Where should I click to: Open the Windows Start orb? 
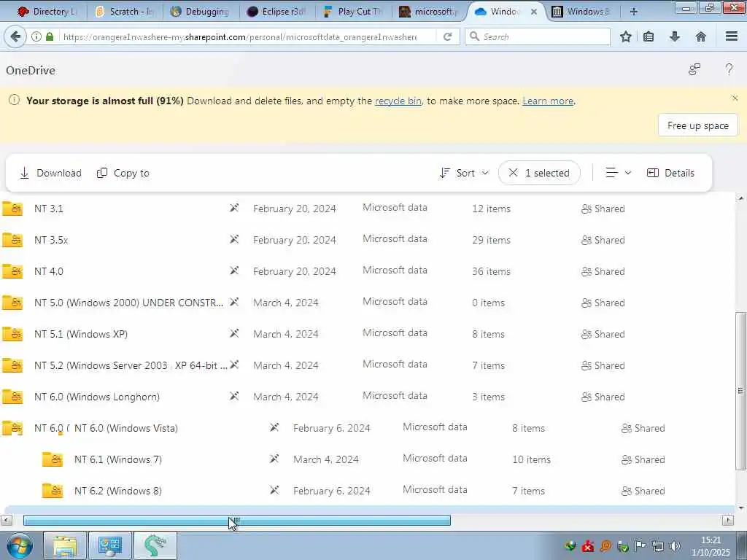pyautogui.click(x=20, y=545)
